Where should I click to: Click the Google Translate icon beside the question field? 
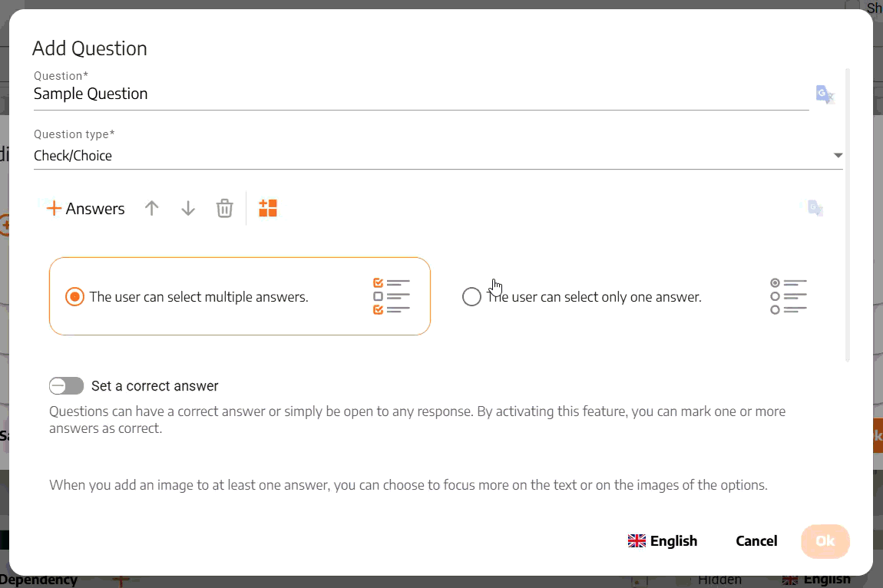tap(825, 94)
